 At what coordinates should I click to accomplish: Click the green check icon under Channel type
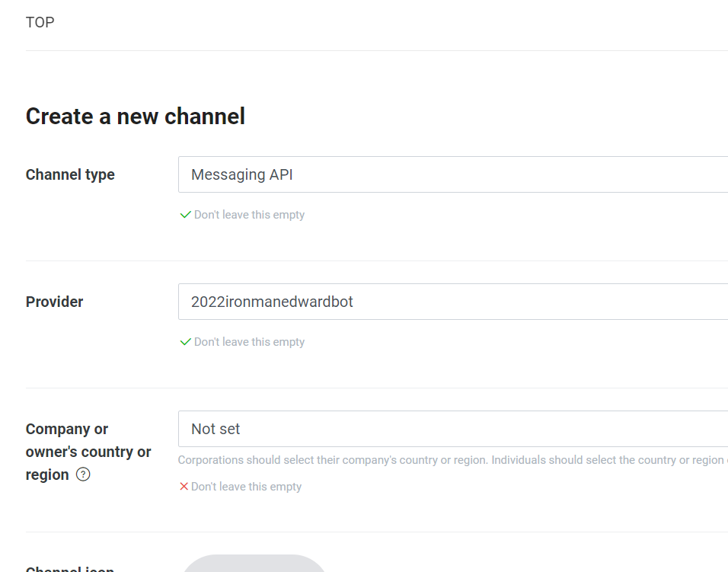coord(185,215)
